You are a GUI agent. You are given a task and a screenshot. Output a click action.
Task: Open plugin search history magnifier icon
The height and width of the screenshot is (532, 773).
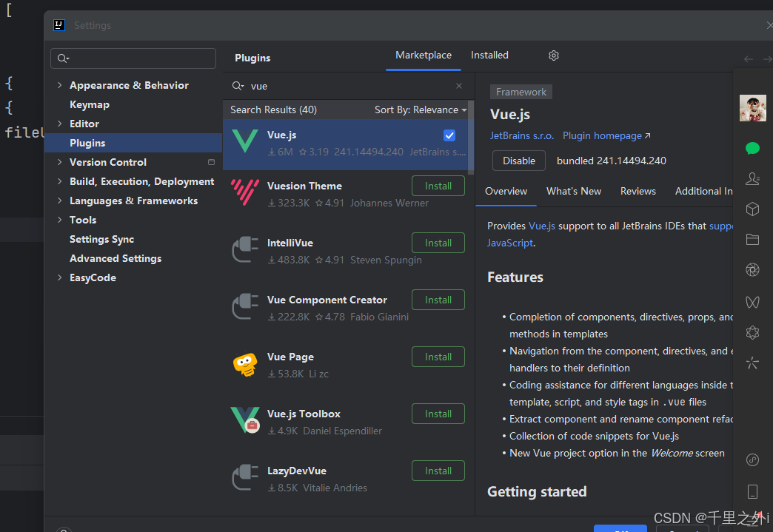(238, 87)
